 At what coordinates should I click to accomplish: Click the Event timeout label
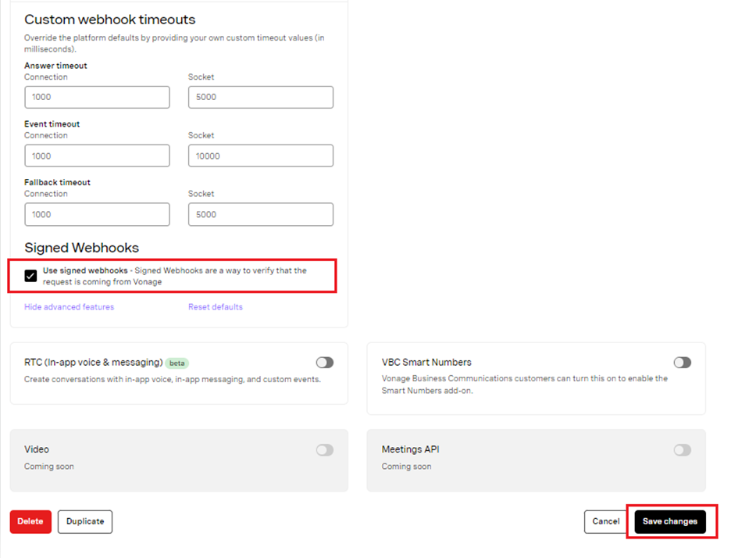click(x=52, y=124)
